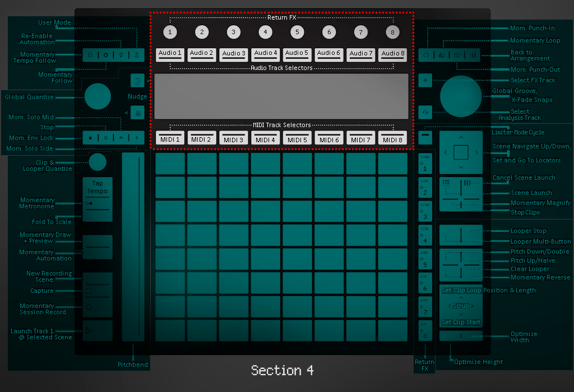Image resolution: width=574 pixels, height=392 pixels.
Task: Click the bar-chart icon in the top-right group
Action: [x=441, y=55]
